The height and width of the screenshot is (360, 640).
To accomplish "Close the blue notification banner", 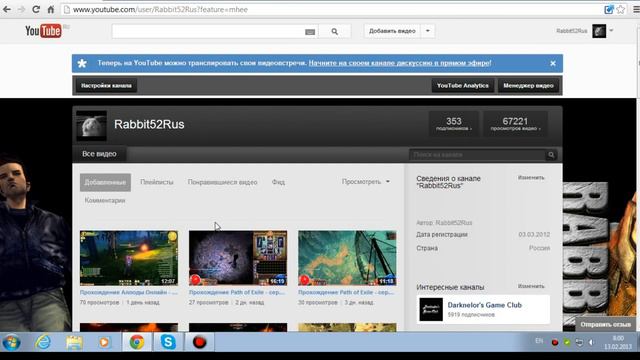I will (x=553, y=63).
